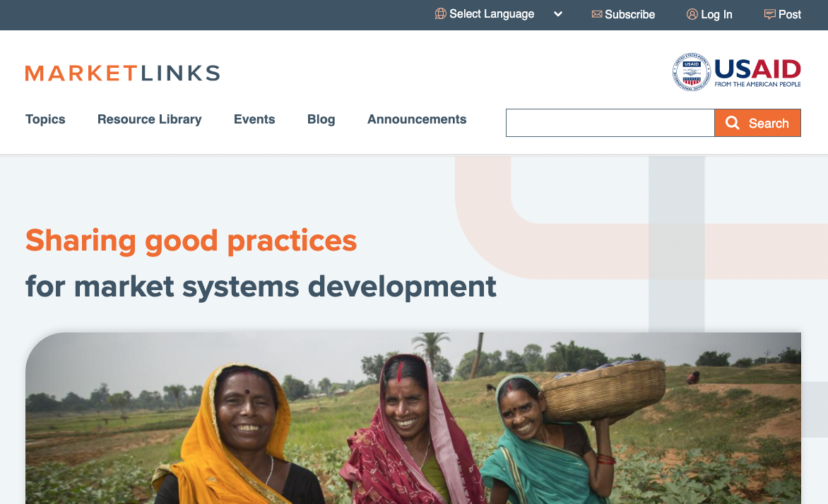Click the globe icon beside Select Language
The image size is (828, 504).
pyautogui.click(x=440, y=14)
